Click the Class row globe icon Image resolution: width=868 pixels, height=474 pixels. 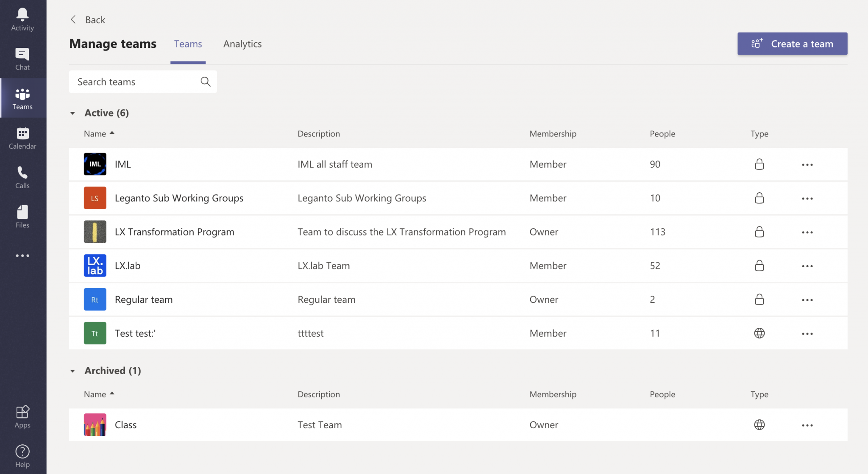[759, 425]
